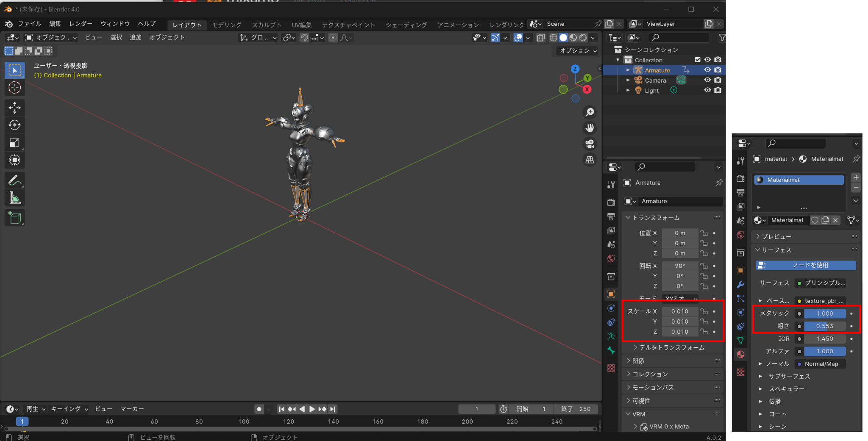868x441 pixels.
Task: Toggle the Light visibility eye icon
Action: click(707, 90)
